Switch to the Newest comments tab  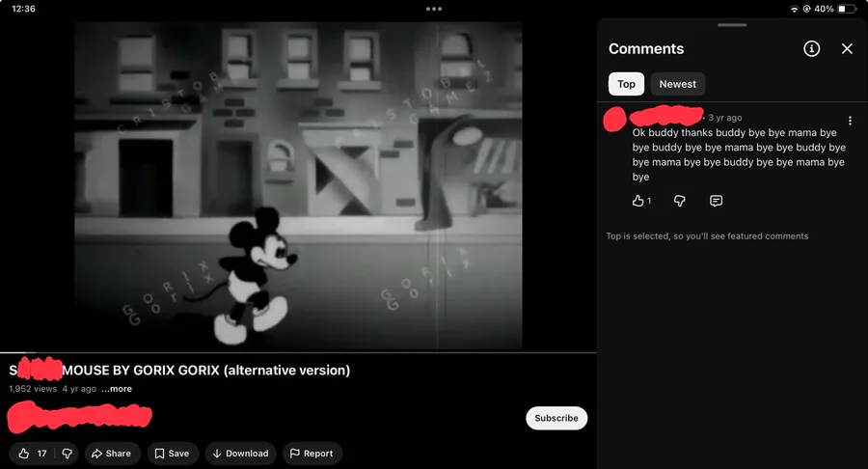point(678,84)
